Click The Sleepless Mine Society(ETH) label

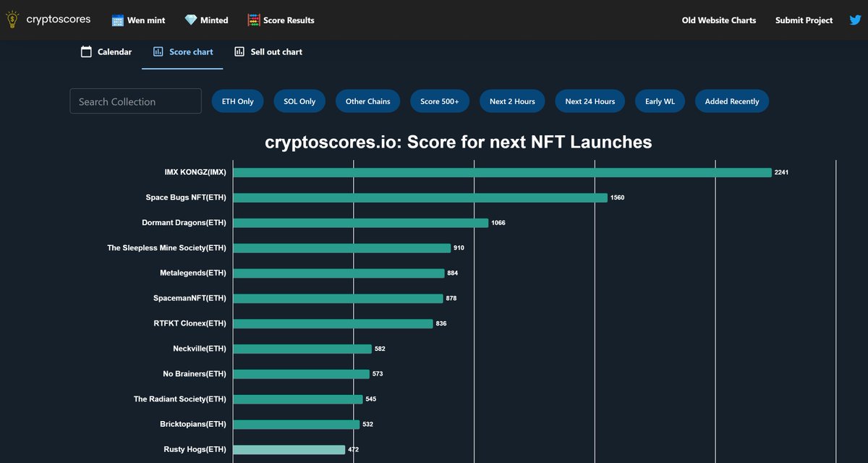pyautogui.click(x=166, y=248)
